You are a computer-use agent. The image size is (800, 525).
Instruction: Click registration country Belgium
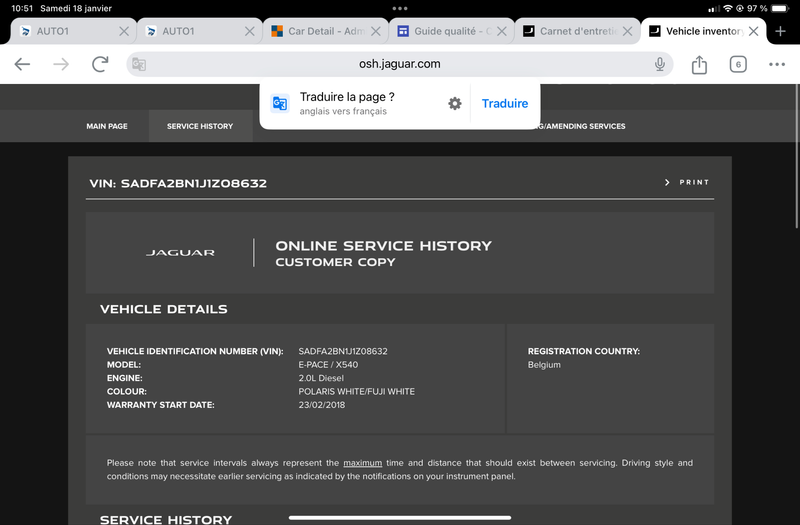click(x=544, y=365)
